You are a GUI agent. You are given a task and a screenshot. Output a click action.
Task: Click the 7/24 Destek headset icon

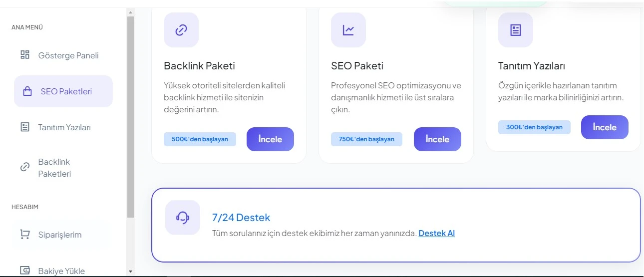[x=183, y=217]
